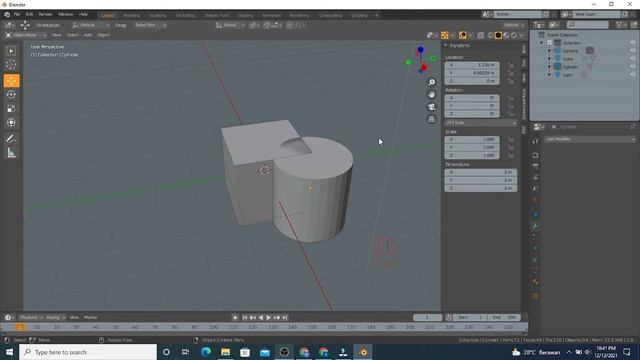
Task: Click the Scale Z value field
Action: click(x=472, y=156)
